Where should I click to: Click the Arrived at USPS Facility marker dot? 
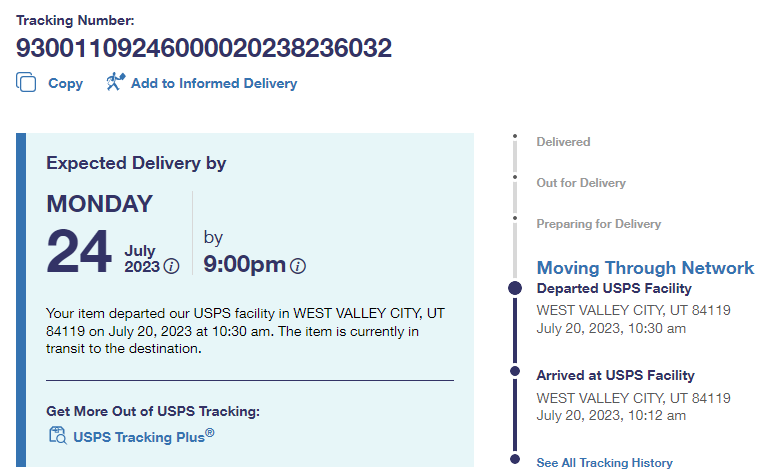point(515,371)
